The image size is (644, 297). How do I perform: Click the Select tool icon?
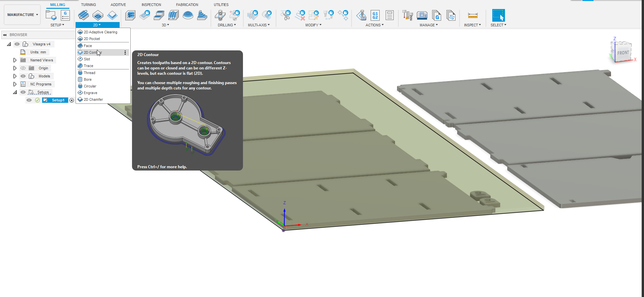pyautogui.click(x=498, y=15)
